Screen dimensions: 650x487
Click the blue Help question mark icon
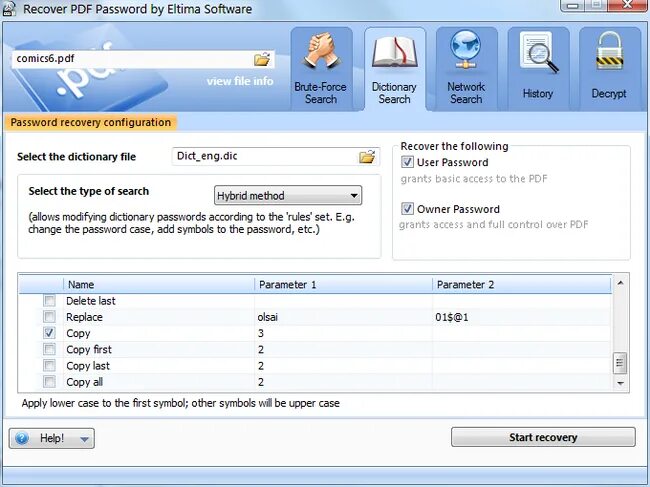tap(22, 438)
